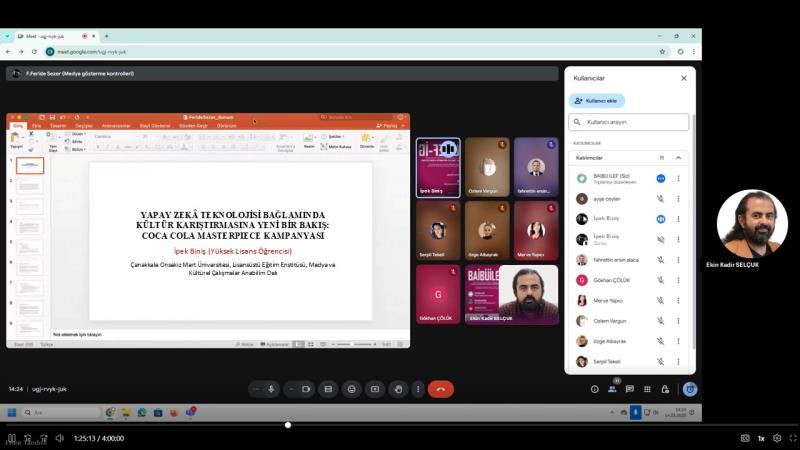This screenshot has width=800, height=450.
Task: Select Merve Yapıcı video tile
Action: pyautogui.click(x=536, y=231)
